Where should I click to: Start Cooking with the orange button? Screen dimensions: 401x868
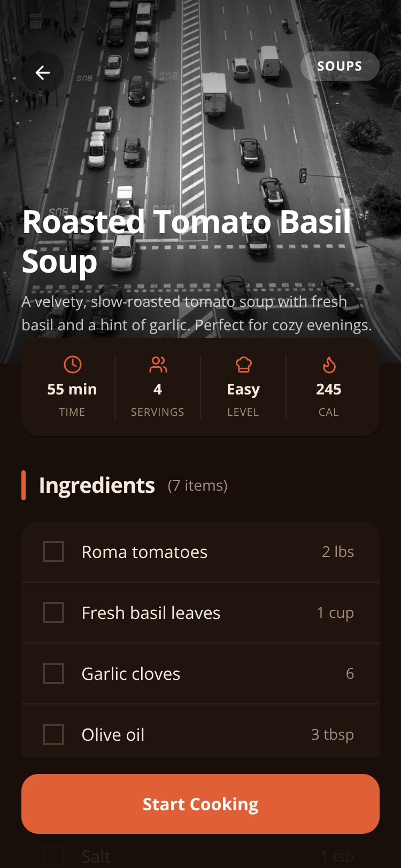click(x=200, y=804)
